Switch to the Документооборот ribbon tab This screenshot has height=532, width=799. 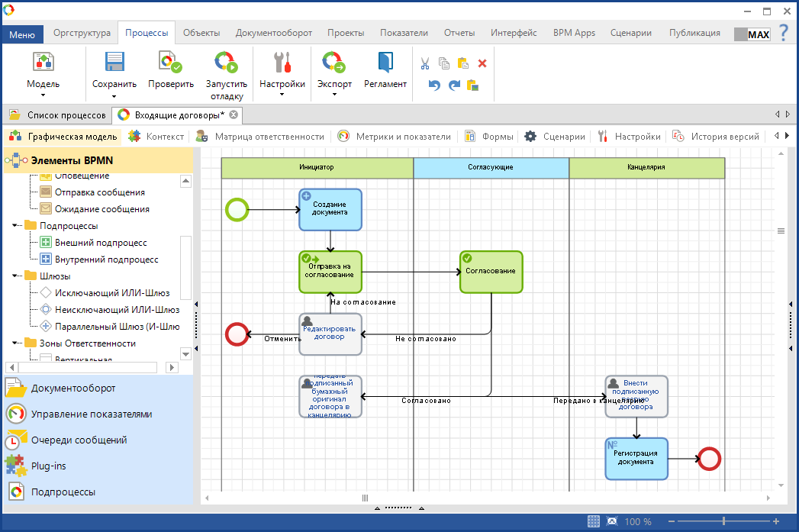pos(273,33)
